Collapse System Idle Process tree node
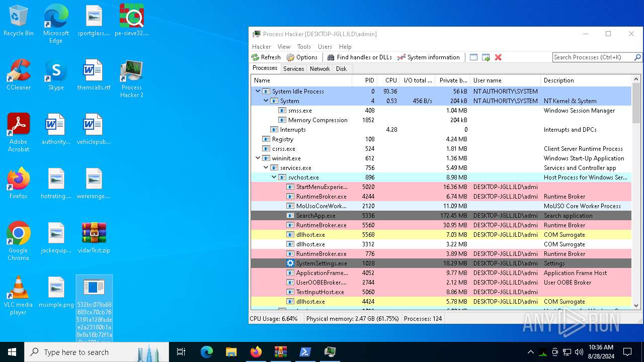The height and width of the screenshot is (362, 644). point(258,91)
